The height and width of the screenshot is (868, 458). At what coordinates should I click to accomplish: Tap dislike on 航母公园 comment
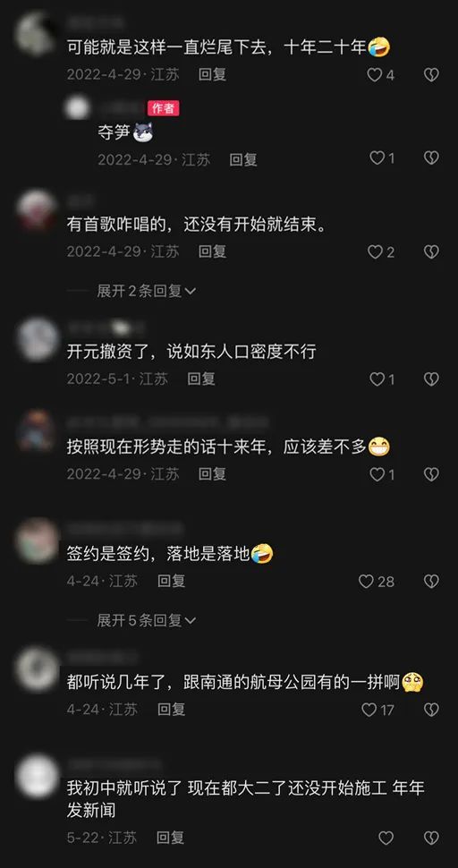point(431,710)
